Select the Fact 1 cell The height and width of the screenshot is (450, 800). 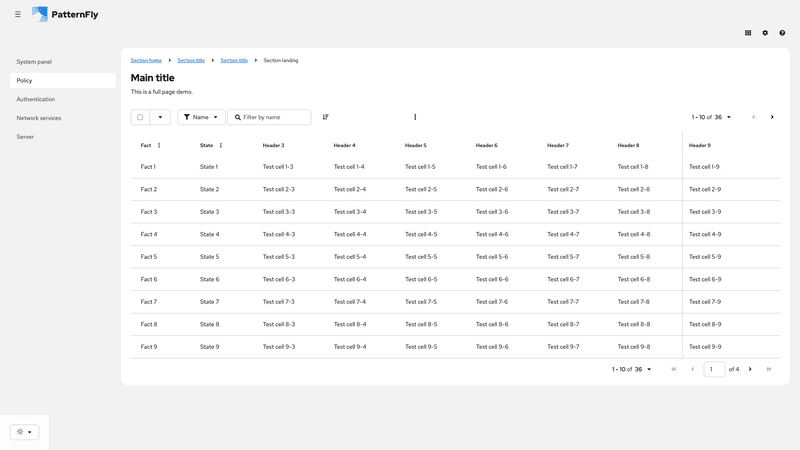click(x=148, y=167)
